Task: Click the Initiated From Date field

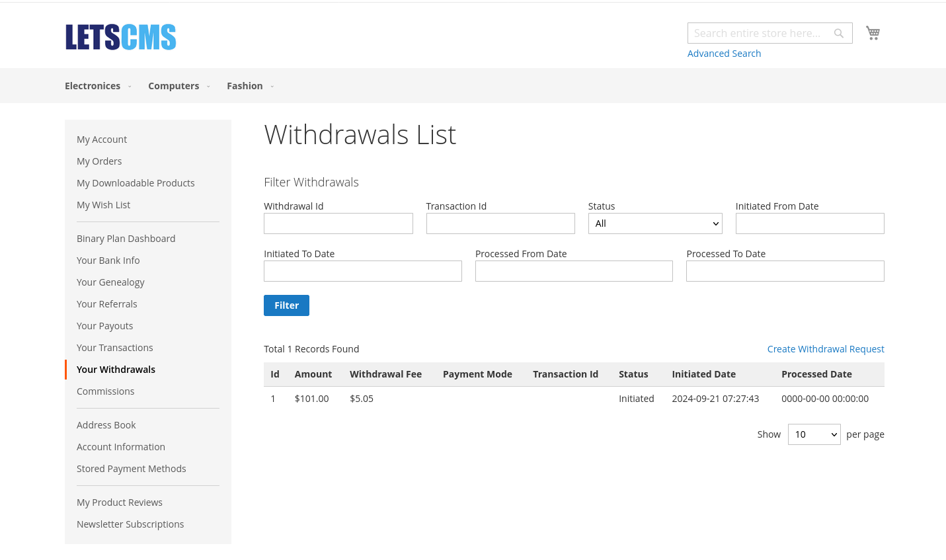Action: pyautogui.click(x=809, y=223)
